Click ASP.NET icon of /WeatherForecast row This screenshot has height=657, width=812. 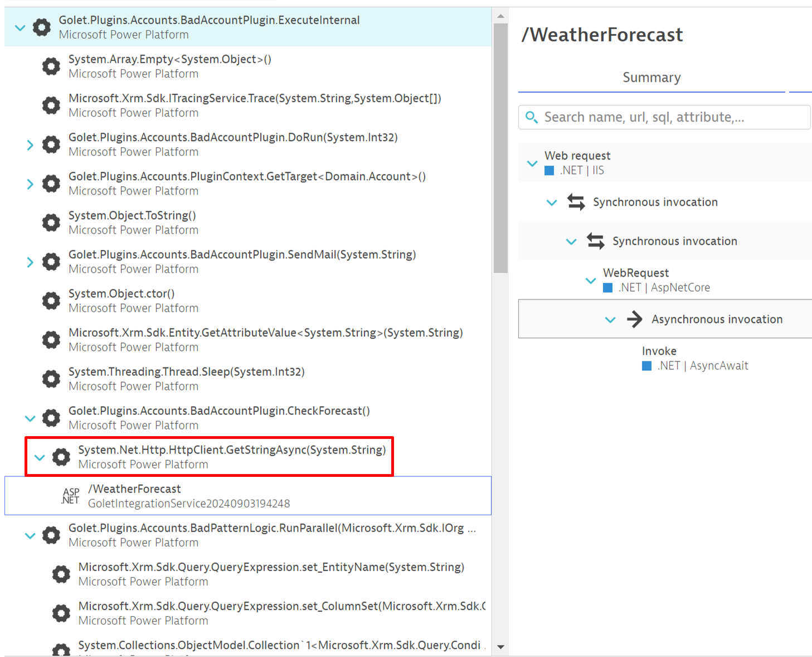click(x=71, y=496)
